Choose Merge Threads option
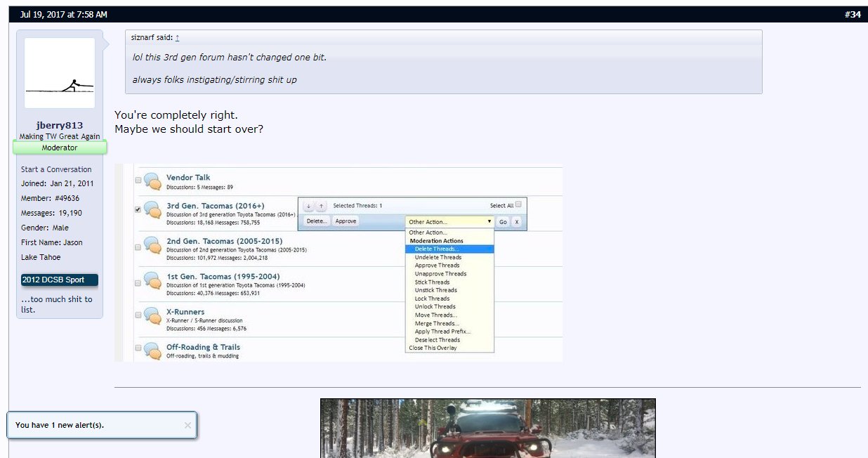This screenshot has height=458, width=868. click(x=437, y=324)
